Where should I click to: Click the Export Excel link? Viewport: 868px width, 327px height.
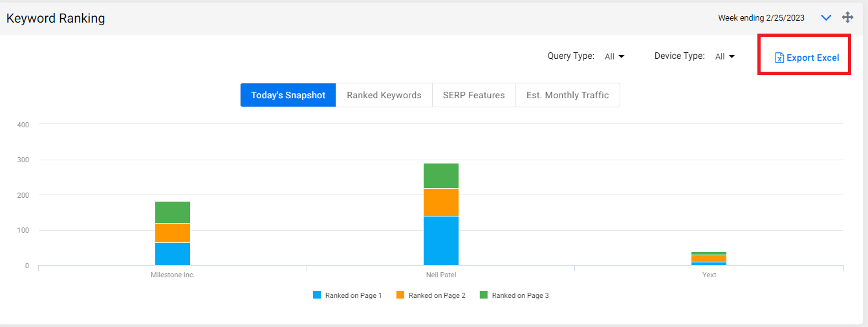point(807,58)
